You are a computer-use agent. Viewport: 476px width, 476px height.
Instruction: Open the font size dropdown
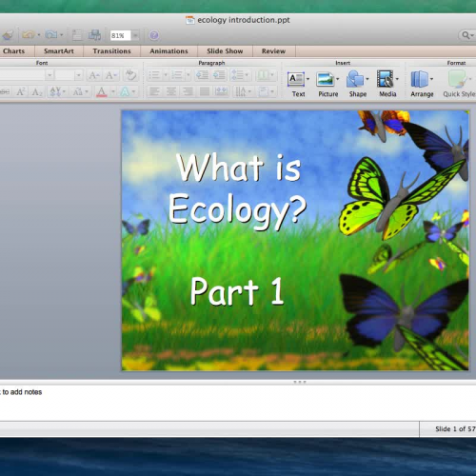(78, 75)
